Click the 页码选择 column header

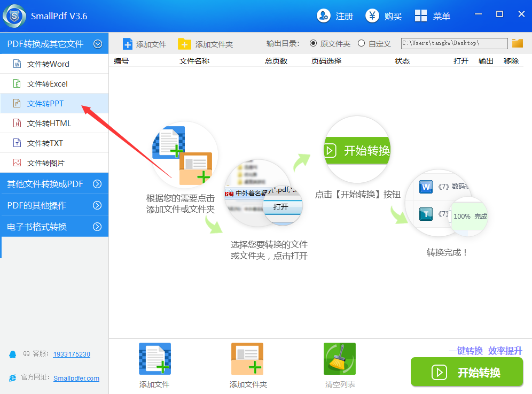(x=326, y=61)
